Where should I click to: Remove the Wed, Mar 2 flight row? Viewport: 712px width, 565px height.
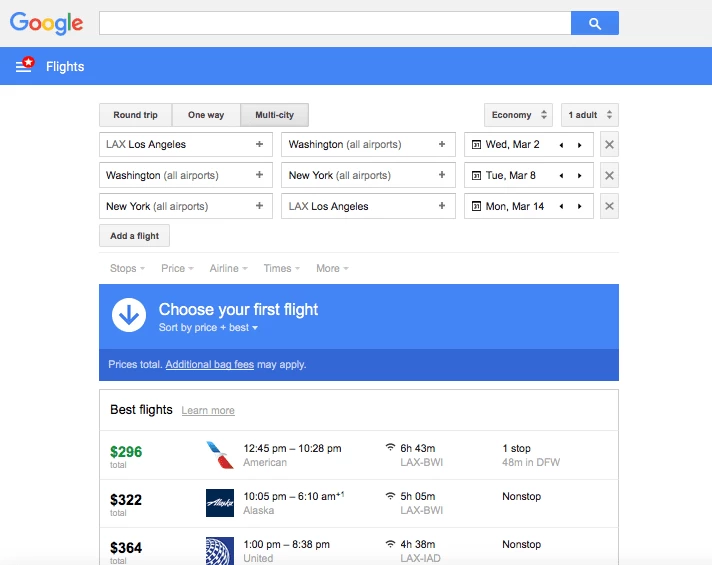(609, 144)
